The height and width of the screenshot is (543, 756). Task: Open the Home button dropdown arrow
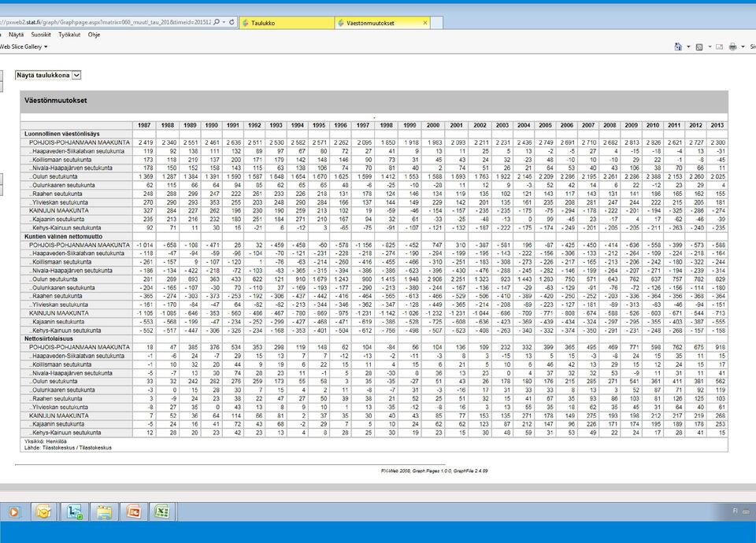[688, 46]
